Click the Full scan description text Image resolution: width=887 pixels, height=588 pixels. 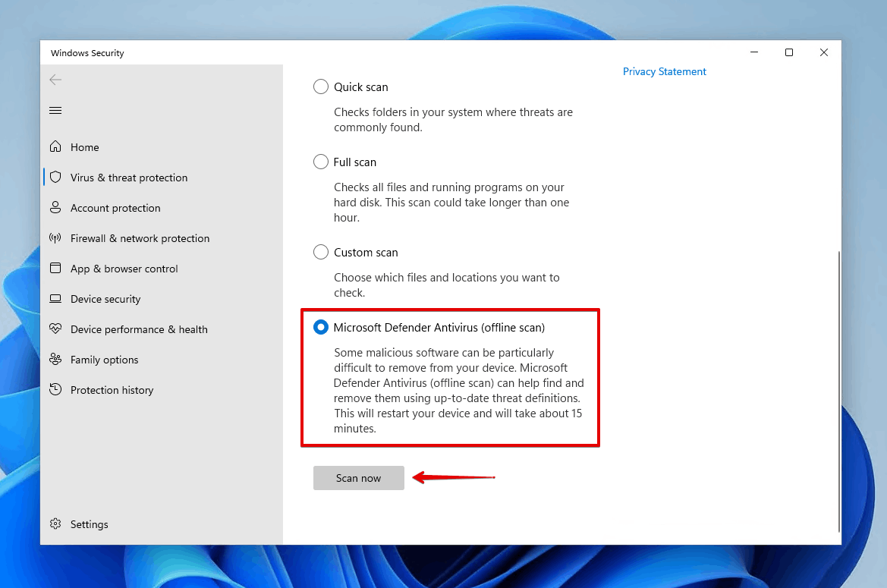coord(451,203)
